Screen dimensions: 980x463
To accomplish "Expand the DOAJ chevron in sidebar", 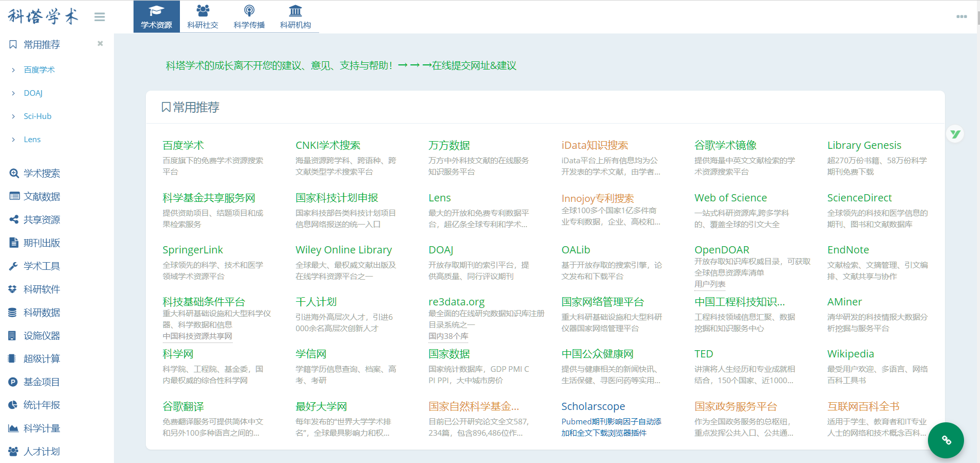I will point(13,93).
